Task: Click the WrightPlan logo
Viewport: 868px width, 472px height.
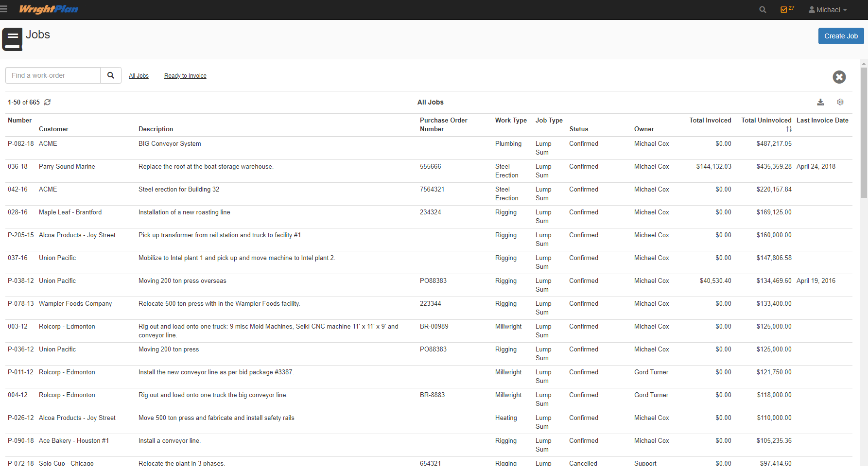Action: [49, 9]
